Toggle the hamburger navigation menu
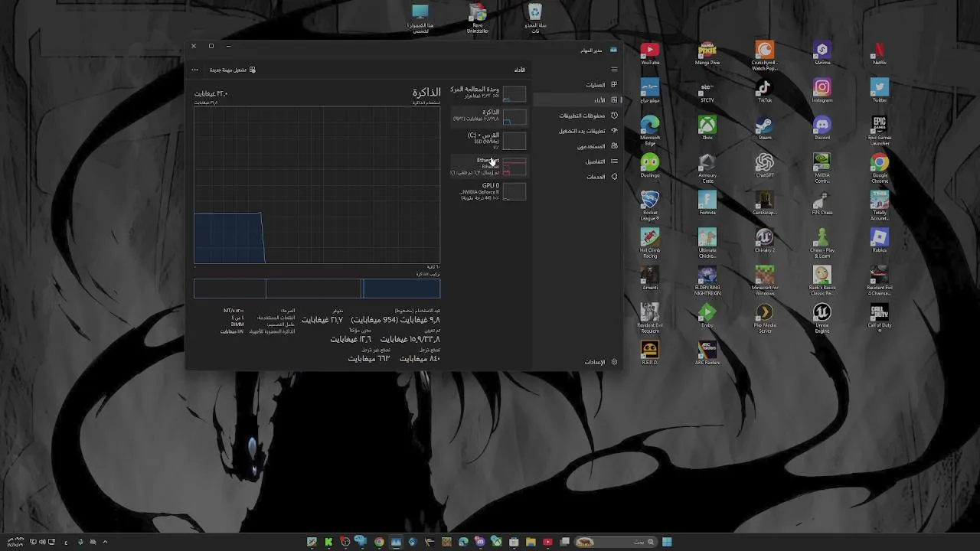The width and height of the screenshot is (980, 551). 614,70
